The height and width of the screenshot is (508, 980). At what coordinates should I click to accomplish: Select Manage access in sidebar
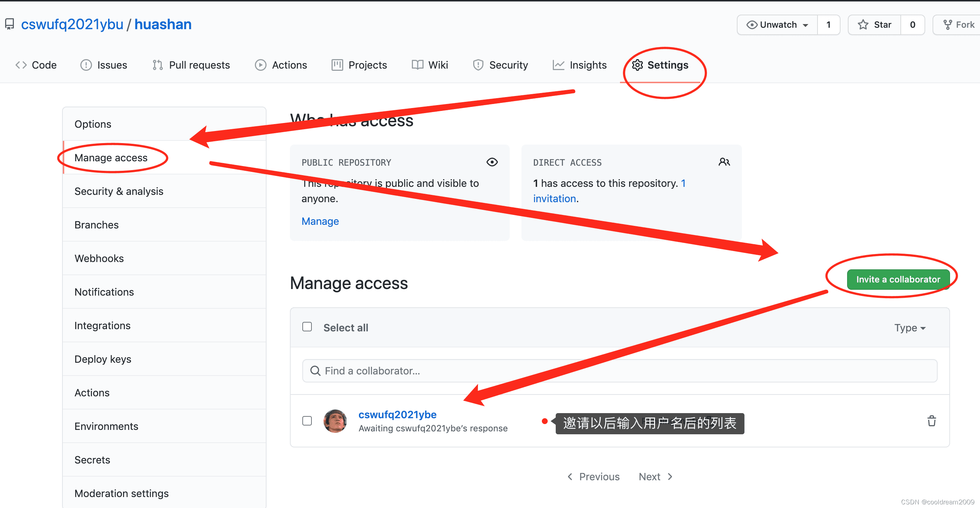164,157
